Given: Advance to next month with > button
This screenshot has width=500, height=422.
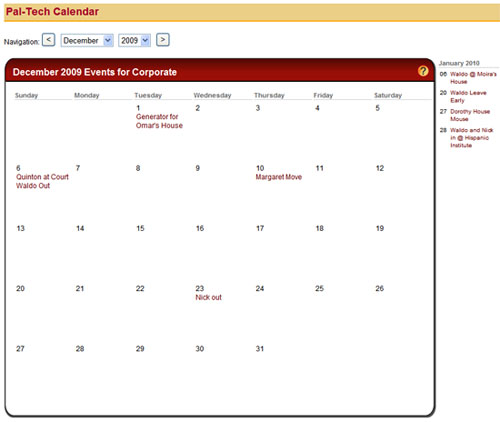Looking at the screenshot, I should (x=163, y=40).
